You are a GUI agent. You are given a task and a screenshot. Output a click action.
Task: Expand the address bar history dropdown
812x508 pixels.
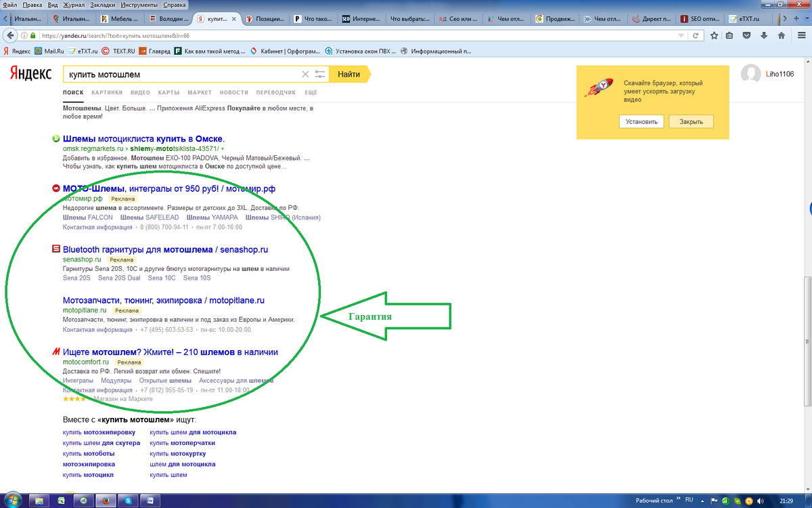click(x=681, y=35)
